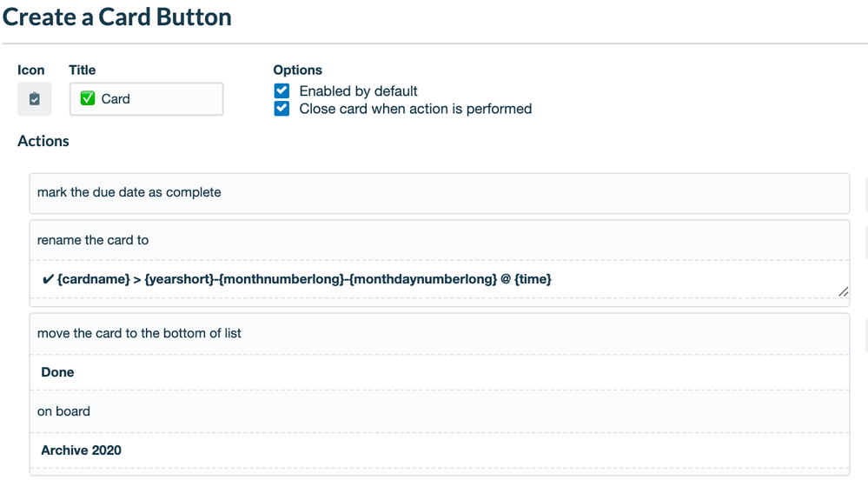Click the black checkmark in rename text

click(48, 279)
